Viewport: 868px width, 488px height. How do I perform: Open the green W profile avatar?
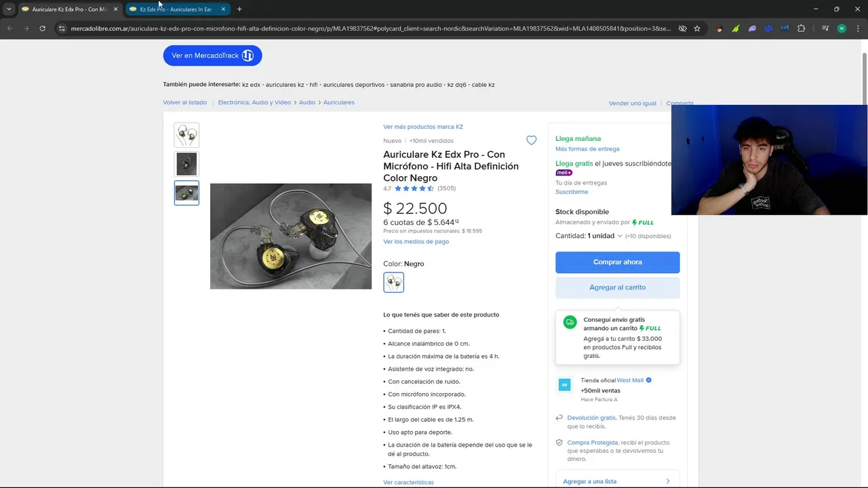(x=842, y=28)
